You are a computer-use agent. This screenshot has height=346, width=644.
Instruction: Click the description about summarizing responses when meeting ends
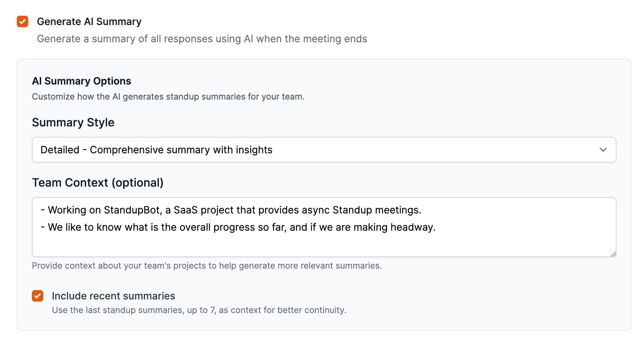point(202,39)
